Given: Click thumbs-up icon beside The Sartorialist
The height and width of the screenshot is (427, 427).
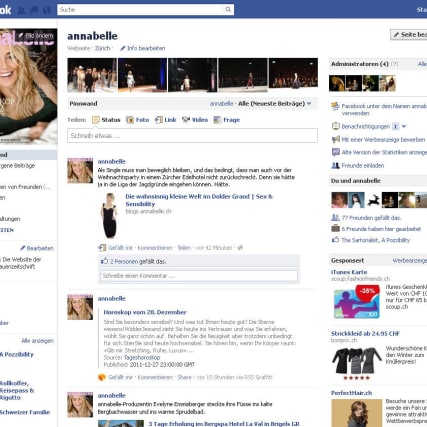Looking at the screenshot, I should 335,240.
